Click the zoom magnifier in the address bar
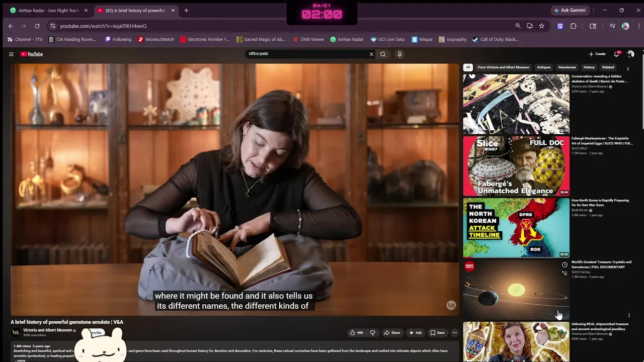The width and height of the screenshot is (644, 362). coord(518,26)
